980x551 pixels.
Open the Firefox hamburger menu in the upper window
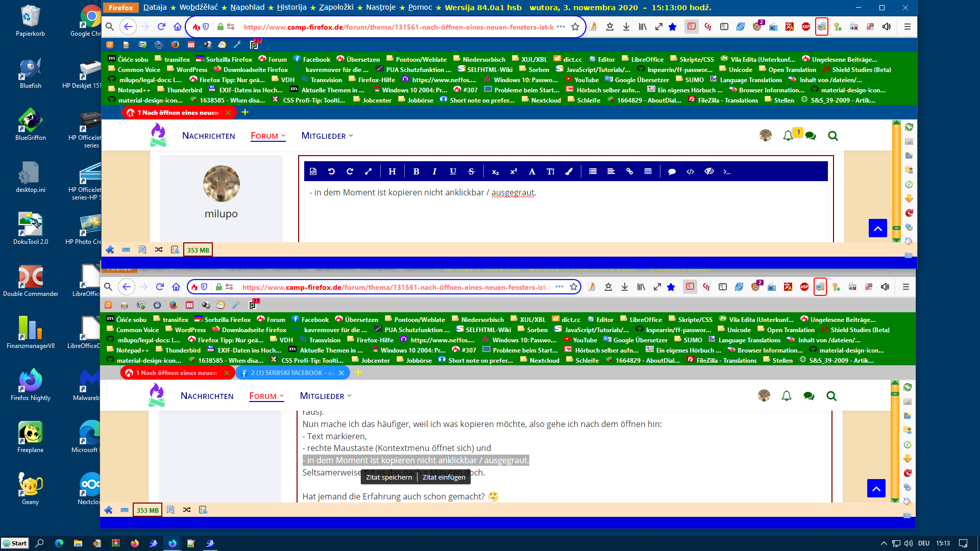(907, 27)
